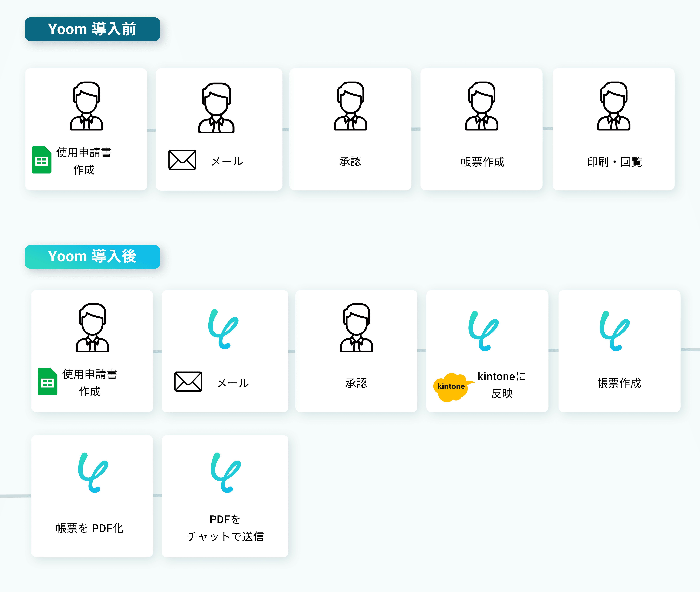The height and width of the screenshot is (592, 700).
Task: Click the 帳票を PDF化 label
Action: (90, 528)
